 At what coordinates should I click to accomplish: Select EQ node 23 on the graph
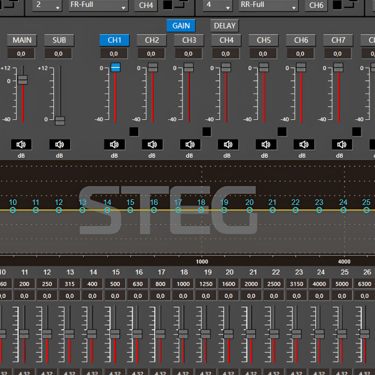pyautogui.click(x=319, y=210)
